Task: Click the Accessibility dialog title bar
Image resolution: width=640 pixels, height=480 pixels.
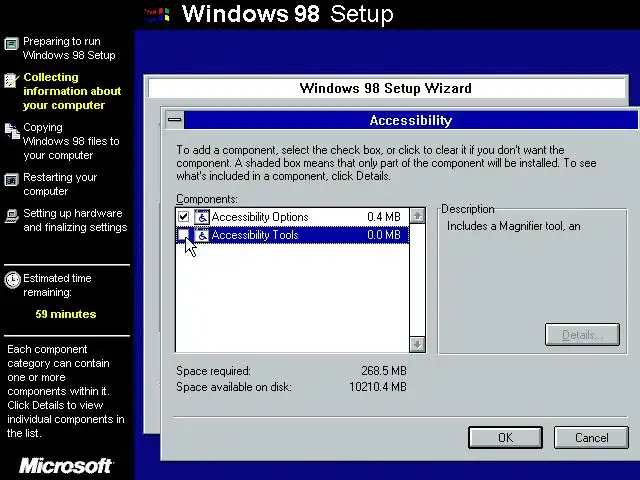Action: tap(411, 120)
